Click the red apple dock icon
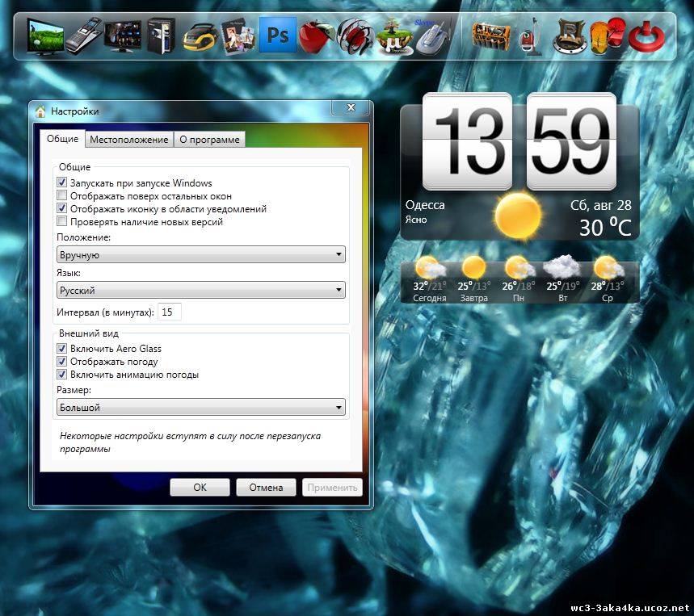 coord(314,36)
